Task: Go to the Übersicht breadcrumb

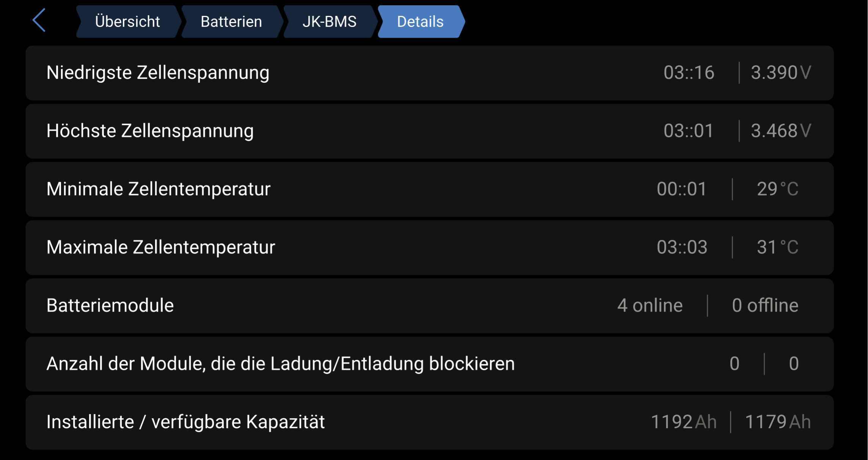Action: click(128, 22)
